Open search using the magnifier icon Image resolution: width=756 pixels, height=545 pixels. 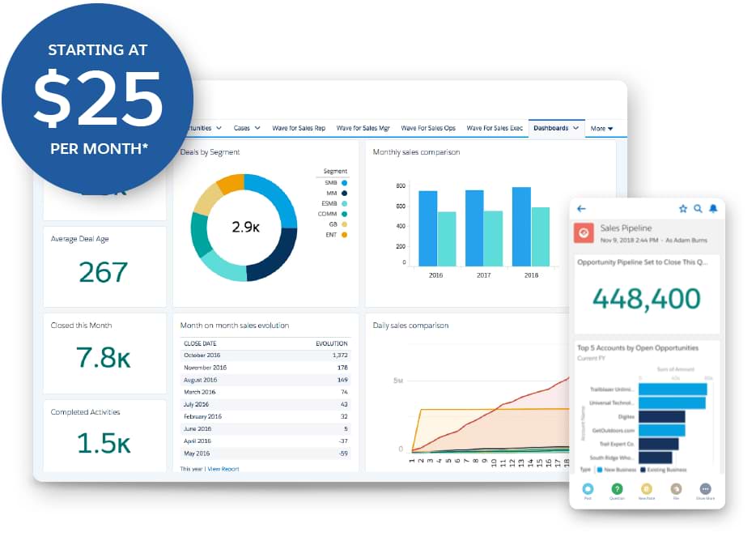(698, 209)
